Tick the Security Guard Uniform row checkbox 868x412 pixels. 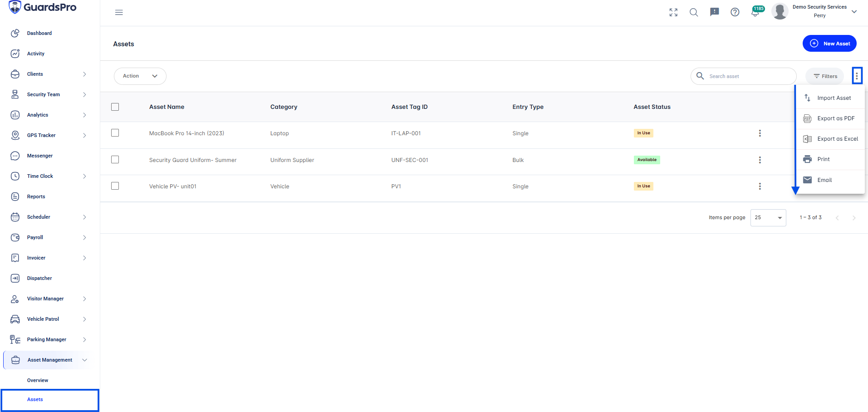pyautogui.click(x=115, y=160)
